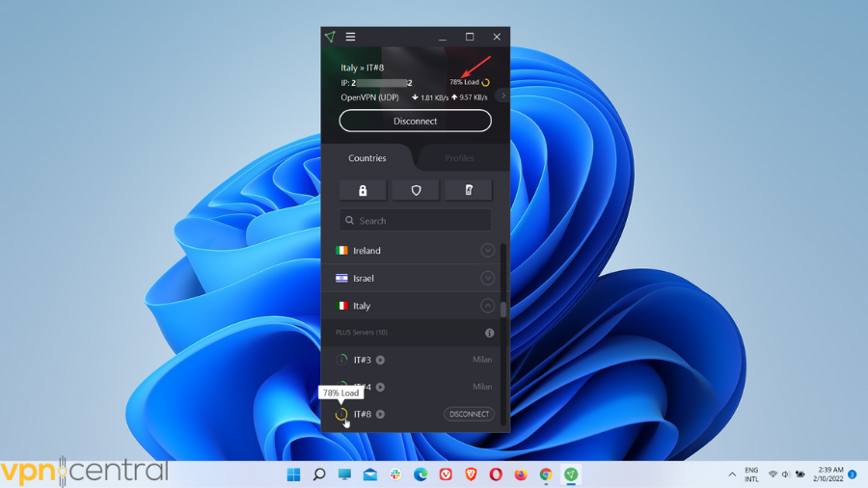
Task: Click the PLUS Servers info icon
Action: click(x=489, y=333)
